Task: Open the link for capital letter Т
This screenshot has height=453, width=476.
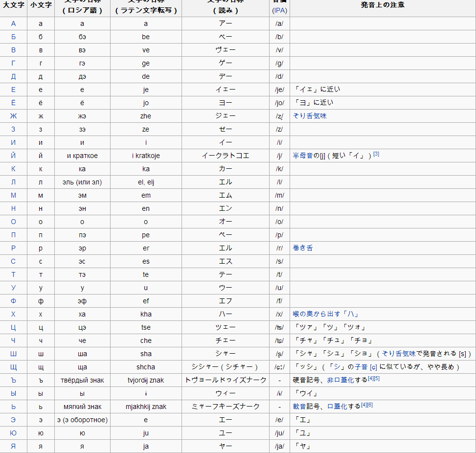Action: (x=13, y=274)
